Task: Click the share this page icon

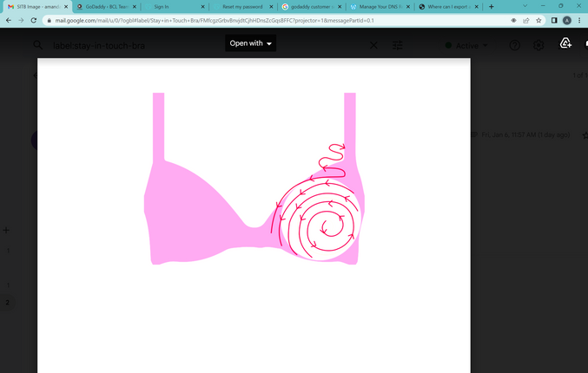Action: [525, 20]
